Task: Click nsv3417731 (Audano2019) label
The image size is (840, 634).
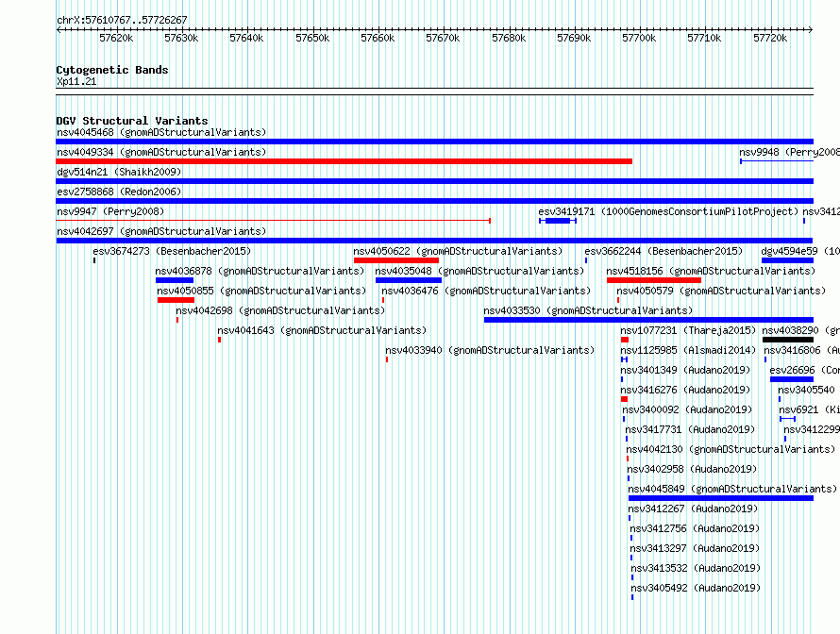Action: coord(690,429)
